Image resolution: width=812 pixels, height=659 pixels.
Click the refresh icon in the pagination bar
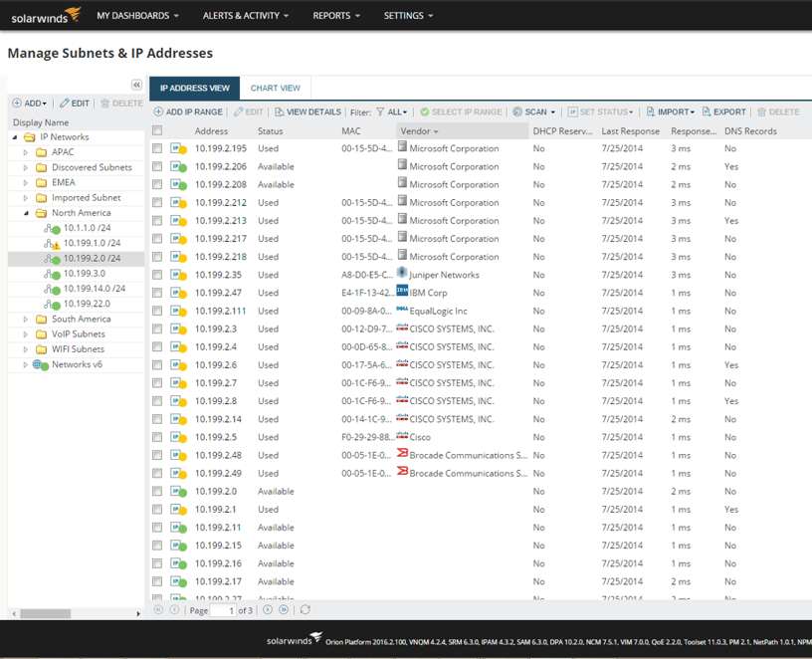click(305, 609)
